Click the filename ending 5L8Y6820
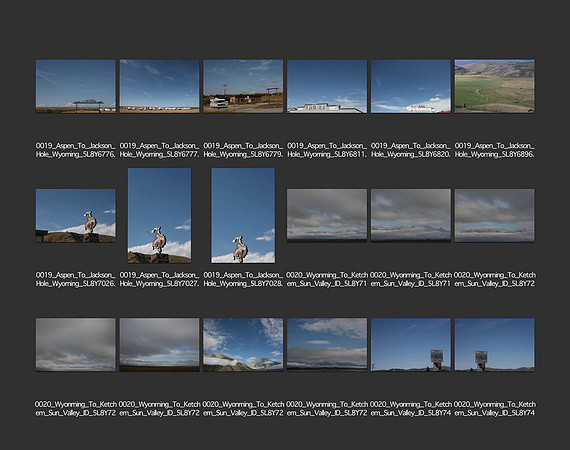The width and height of the screenshot is (570, 450). point(411,150)
